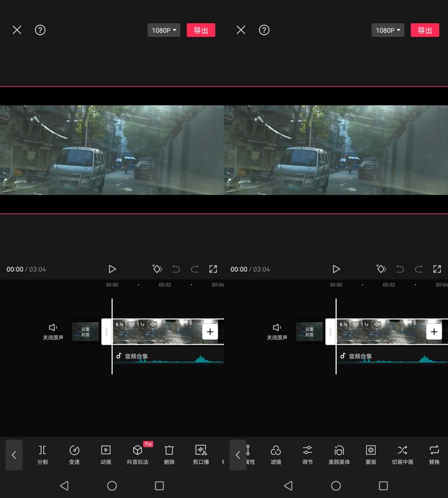The height and width of the screenshot is (498, 448).
Task: Toggle fullscreen preview in the left screen
Action: (x=213, y=269)
